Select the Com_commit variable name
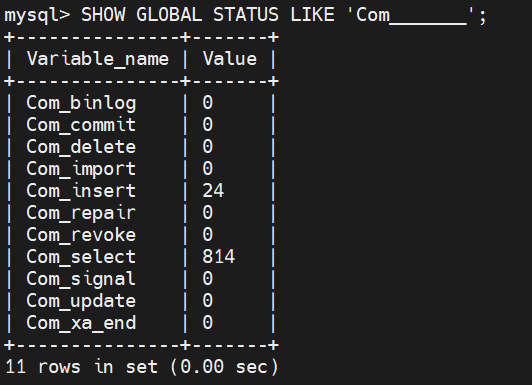The height and width of the screenshot is (385, 532). click(x=81, y=124)
